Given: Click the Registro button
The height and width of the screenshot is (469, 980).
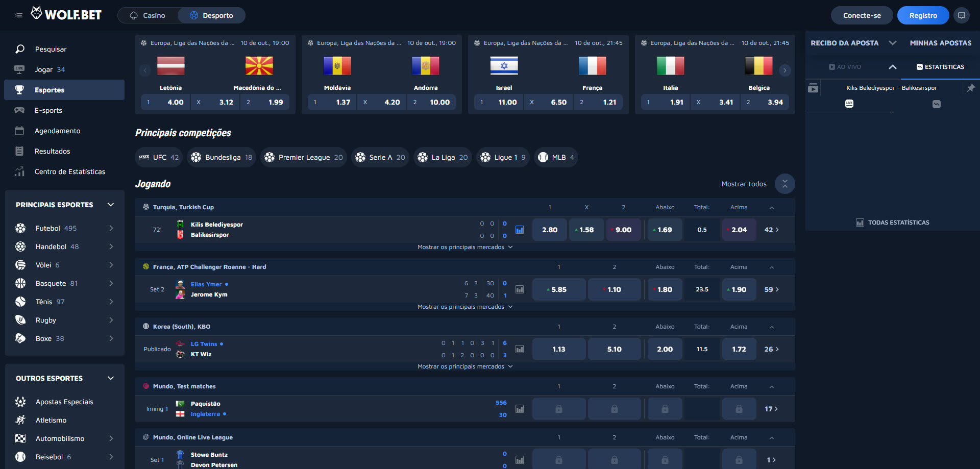Looking at the screenshot, I should point(923,15).
